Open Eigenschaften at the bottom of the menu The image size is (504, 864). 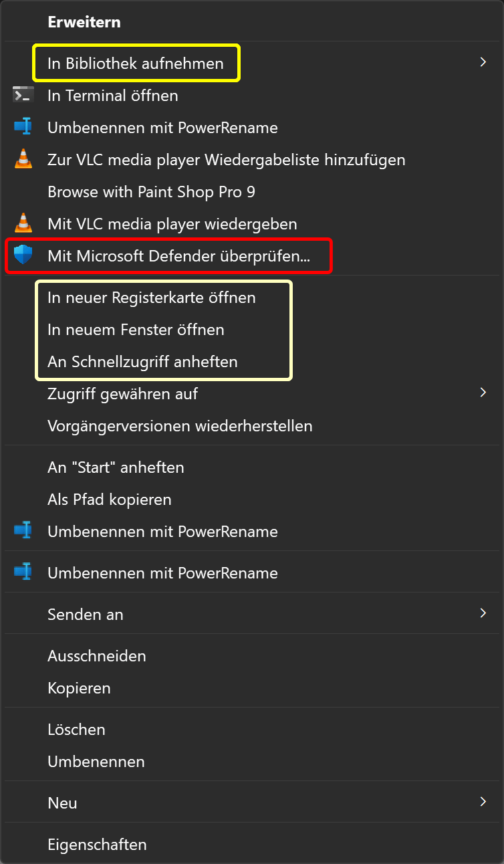[x=97, y=845]
